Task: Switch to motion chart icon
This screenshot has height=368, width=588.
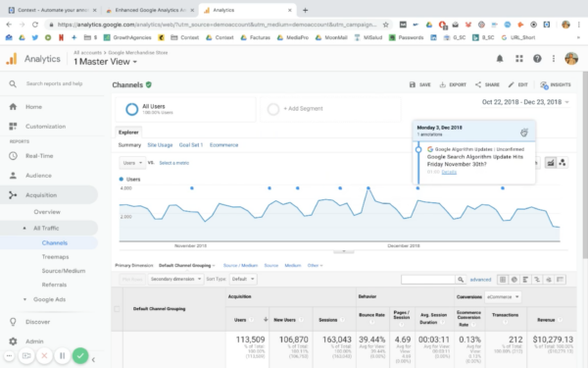Action: (x=563, y=163)
